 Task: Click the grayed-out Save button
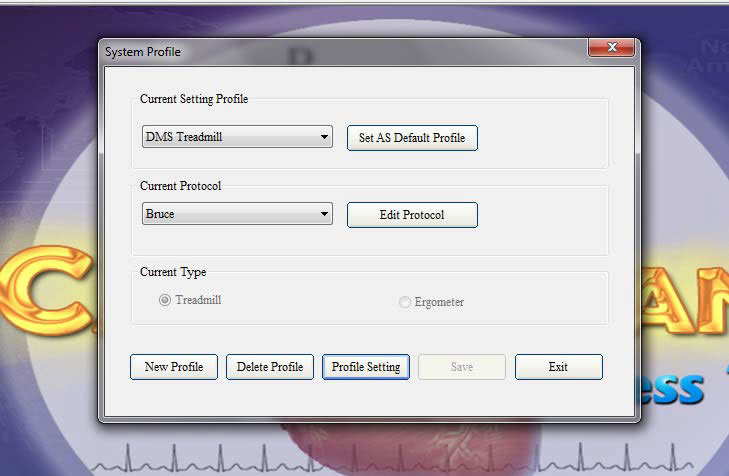(462, 367)
